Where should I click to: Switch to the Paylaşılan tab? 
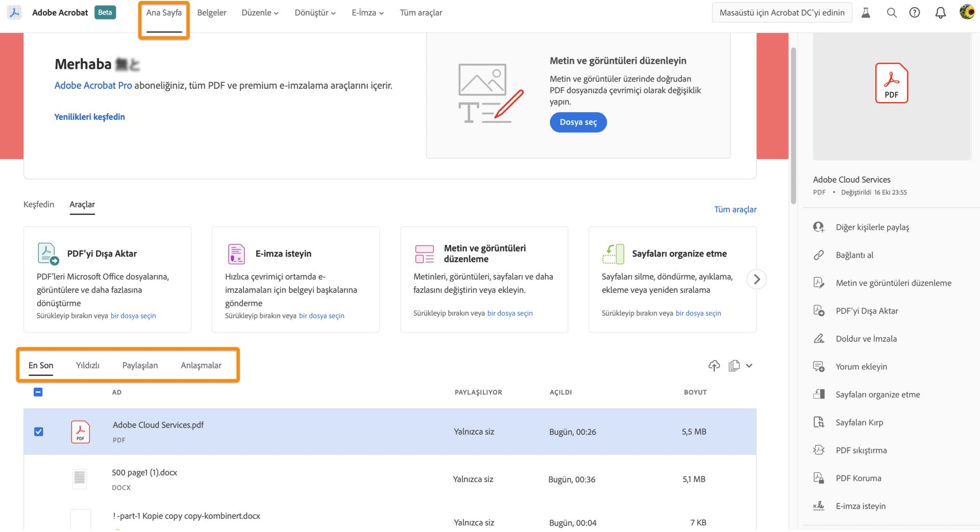pyautogui.click(x=140, y=366)
